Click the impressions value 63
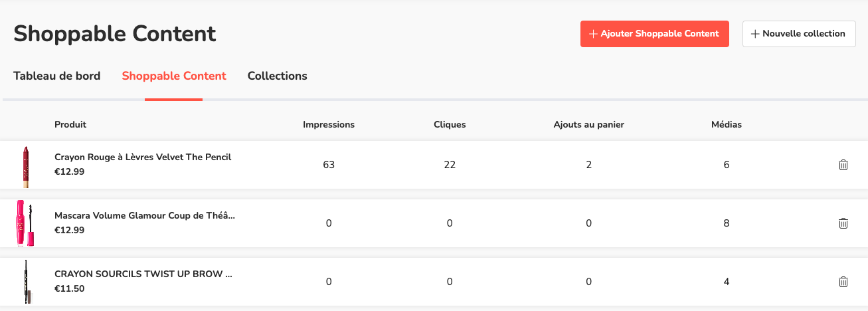Image resolution: width=868 pixels, height=311 pixels. (329, 165)
